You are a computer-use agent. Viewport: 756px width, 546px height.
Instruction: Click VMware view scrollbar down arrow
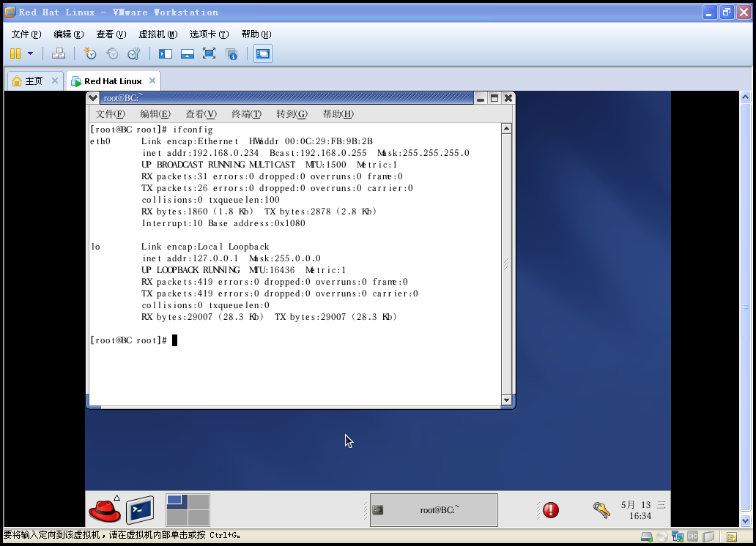point(746,521)
